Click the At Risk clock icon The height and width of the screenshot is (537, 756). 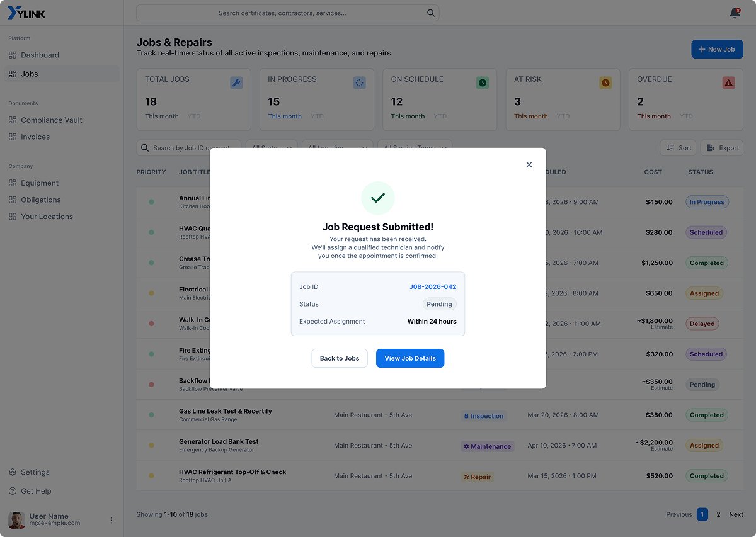click(x=605, y=82)
